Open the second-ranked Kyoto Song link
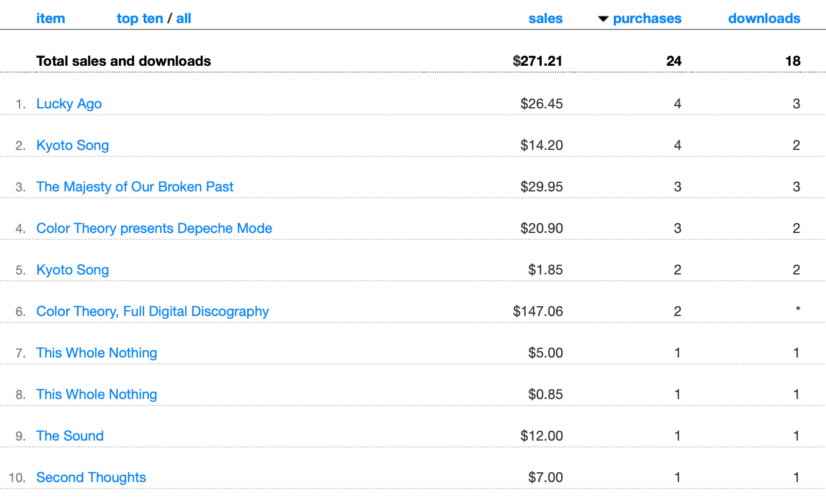The width and height of the screenshot is (826, 504). [73, 145]
